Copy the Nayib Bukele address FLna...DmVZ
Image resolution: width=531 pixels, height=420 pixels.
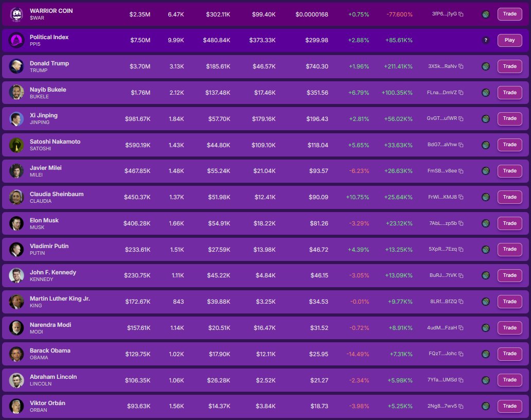point(461,93)
